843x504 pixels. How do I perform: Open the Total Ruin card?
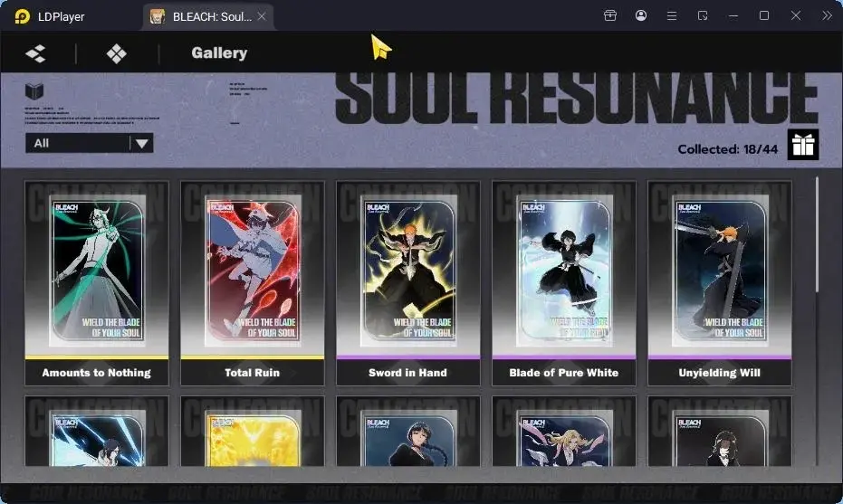tap(253, 283)
